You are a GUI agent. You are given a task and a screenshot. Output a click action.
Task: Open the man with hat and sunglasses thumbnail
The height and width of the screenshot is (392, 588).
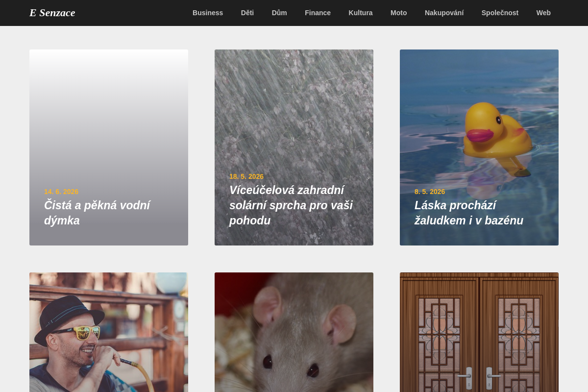[x=109, y=332]
